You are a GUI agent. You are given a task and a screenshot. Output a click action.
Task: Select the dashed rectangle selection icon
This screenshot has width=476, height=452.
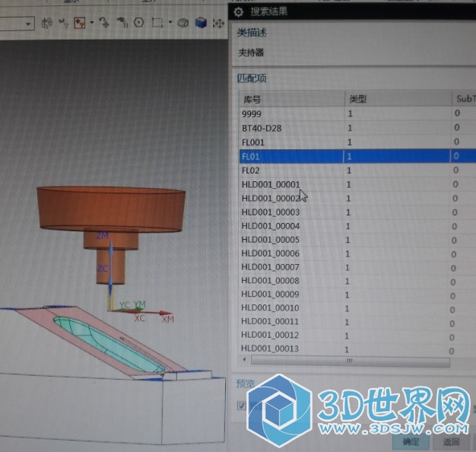[157, 23]
